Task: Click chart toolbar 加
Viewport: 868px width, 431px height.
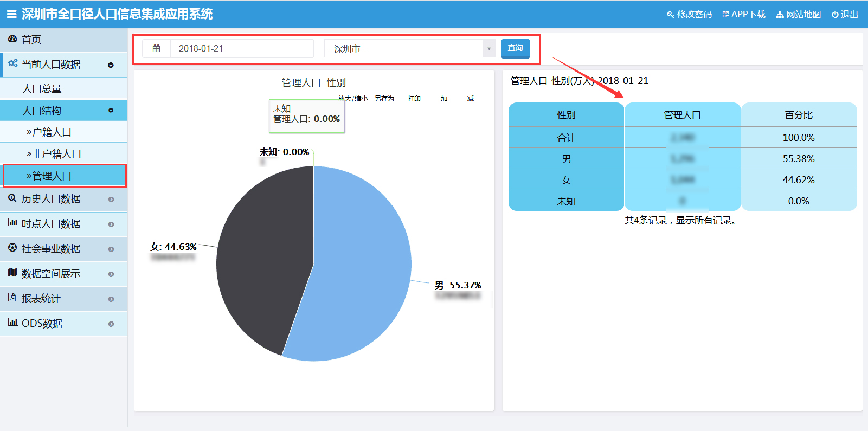Action: coord(444,99)
